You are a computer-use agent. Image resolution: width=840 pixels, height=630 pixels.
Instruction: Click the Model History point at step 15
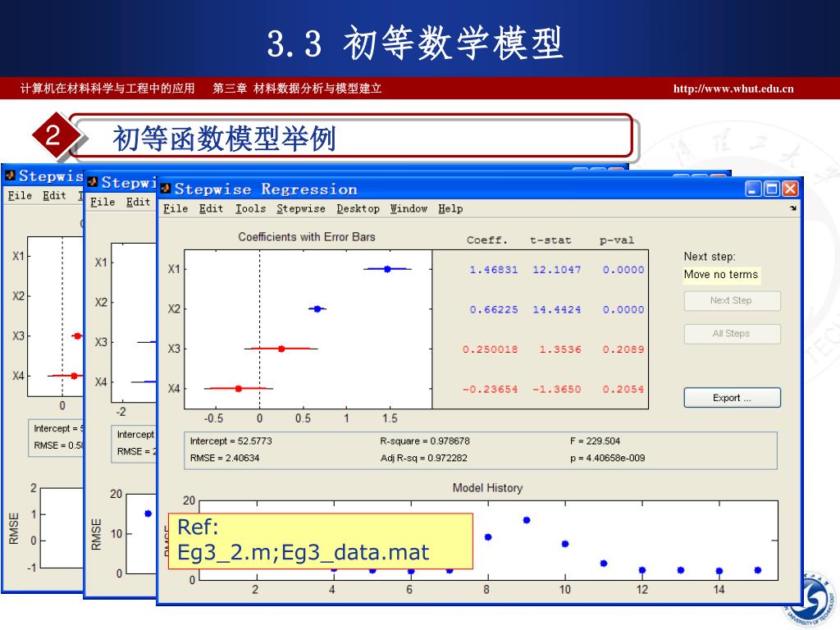[757, 570]
